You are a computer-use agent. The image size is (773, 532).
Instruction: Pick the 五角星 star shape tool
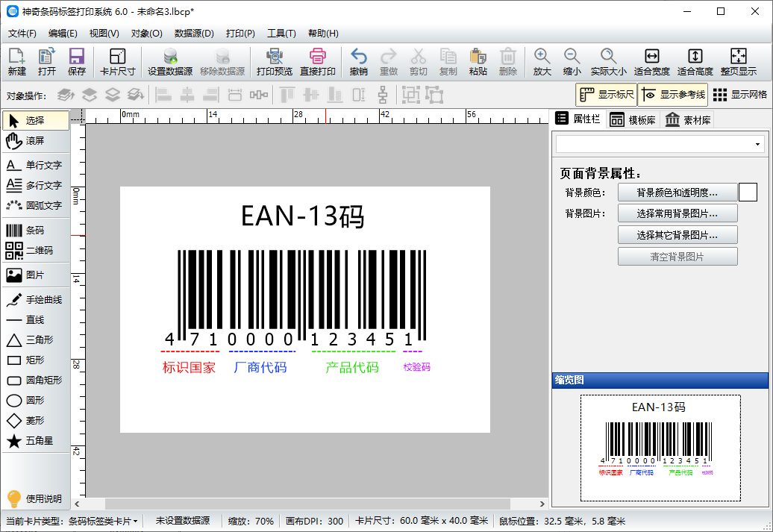coord(35,441)
